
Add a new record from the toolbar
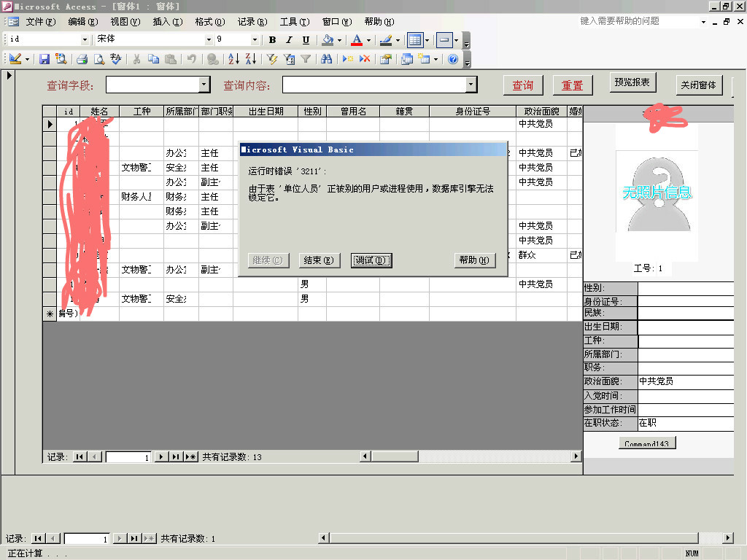pyautogui.click(x=348, y=58)
